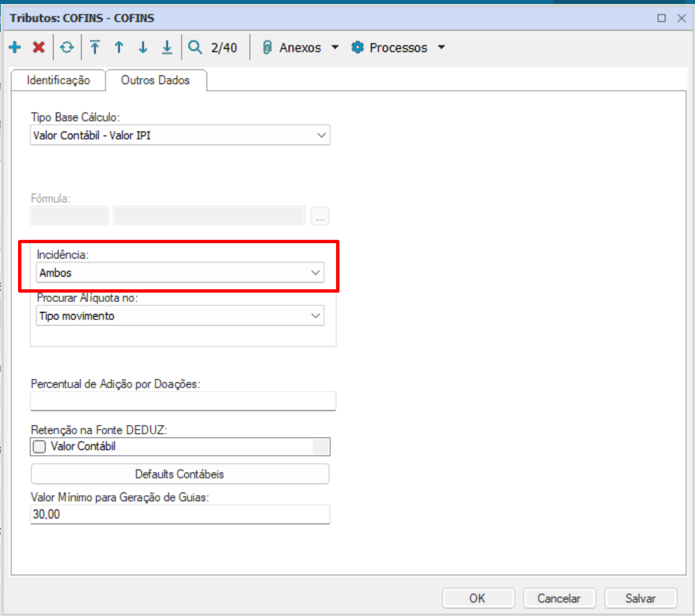Click the Anexos toolbar label
695x616 pixels.
tap(300, 47)
